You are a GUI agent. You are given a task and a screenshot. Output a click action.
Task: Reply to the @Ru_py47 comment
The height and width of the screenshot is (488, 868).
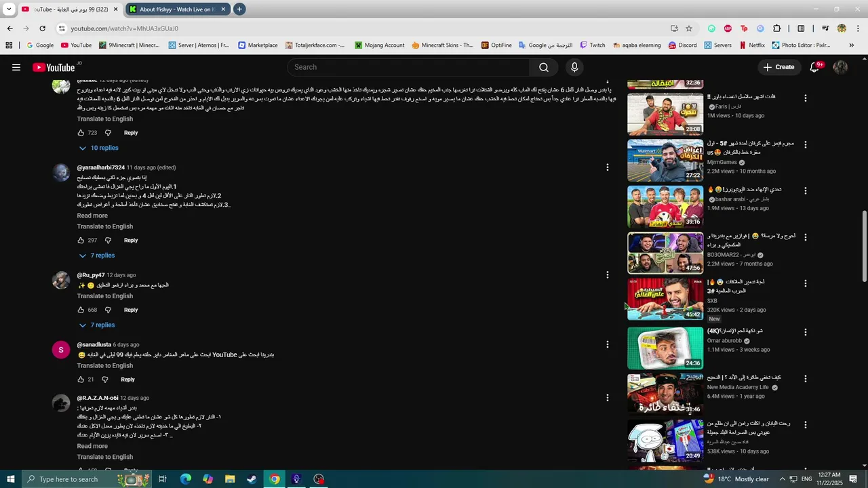pos(131,310)
